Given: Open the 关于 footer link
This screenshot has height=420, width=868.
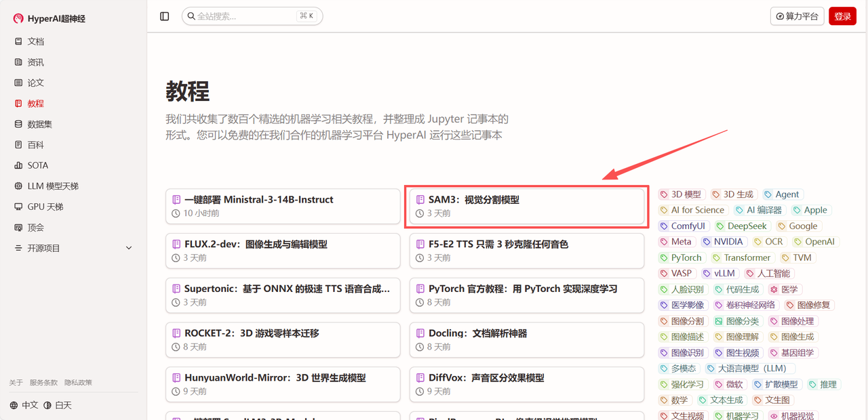Looking at the screenshot, I should (16, 383).
